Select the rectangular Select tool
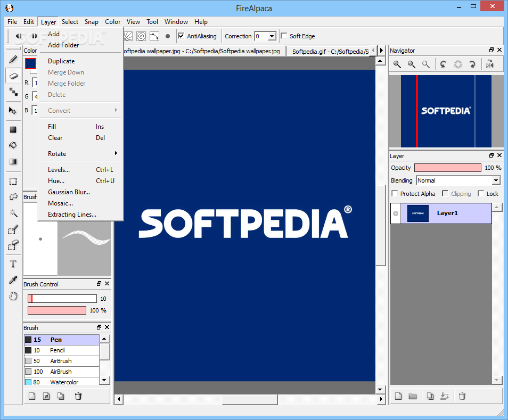The width and height of the screenshot is (508, 420). 13,182
